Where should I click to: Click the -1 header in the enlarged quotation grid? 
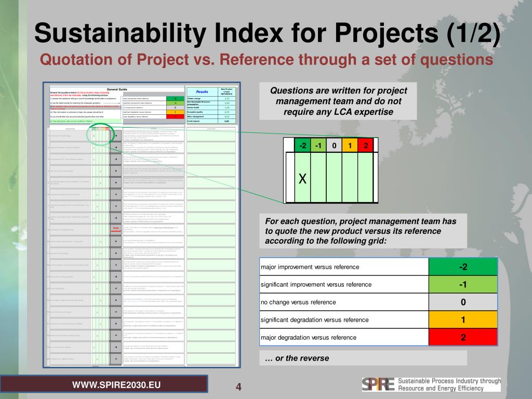point(318,145)
